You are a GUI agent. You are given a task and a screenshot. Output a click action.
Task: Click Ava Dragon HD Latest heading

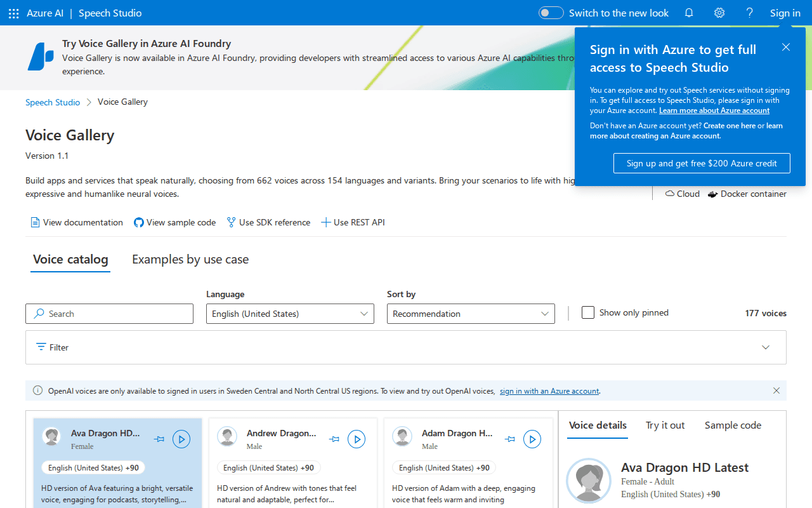(x=684, y=467)
